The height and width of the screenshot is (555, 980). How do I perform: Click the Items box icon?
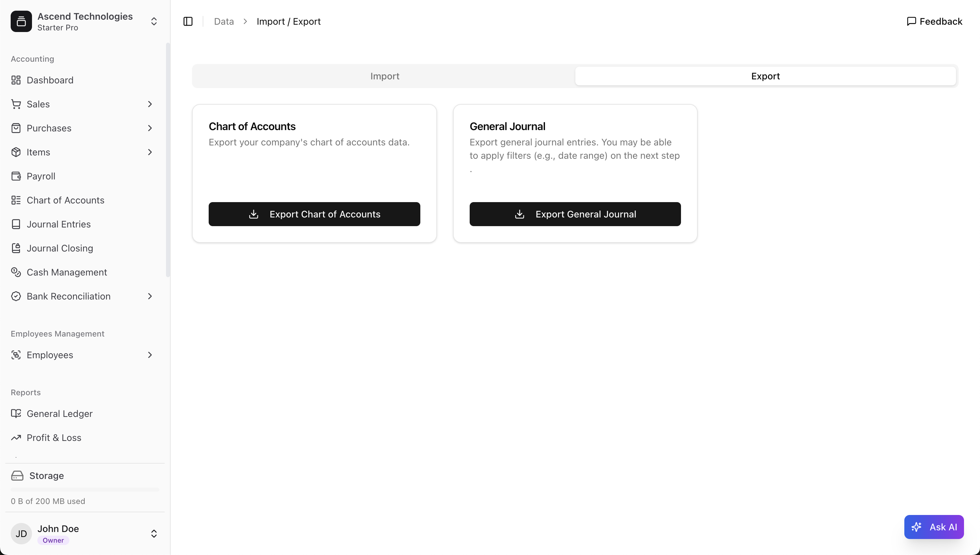click(16, 152)
